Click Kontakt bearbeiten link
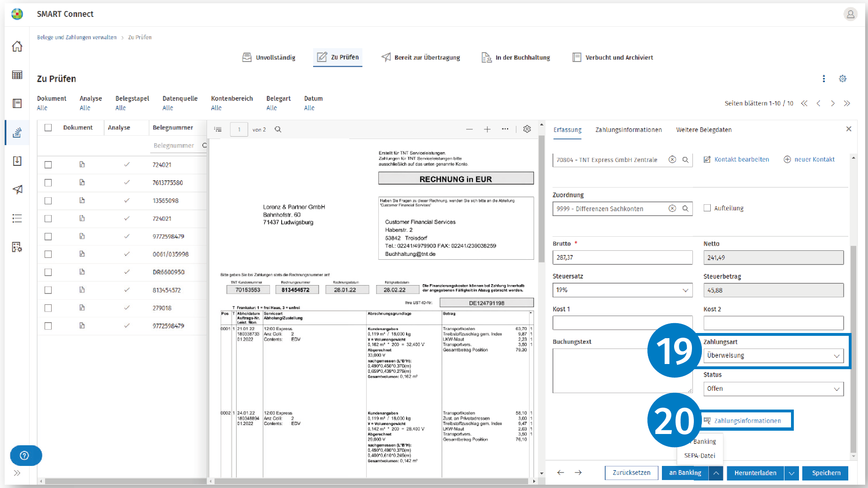Viewport: 868px width, 488px height. coord(736,160)
